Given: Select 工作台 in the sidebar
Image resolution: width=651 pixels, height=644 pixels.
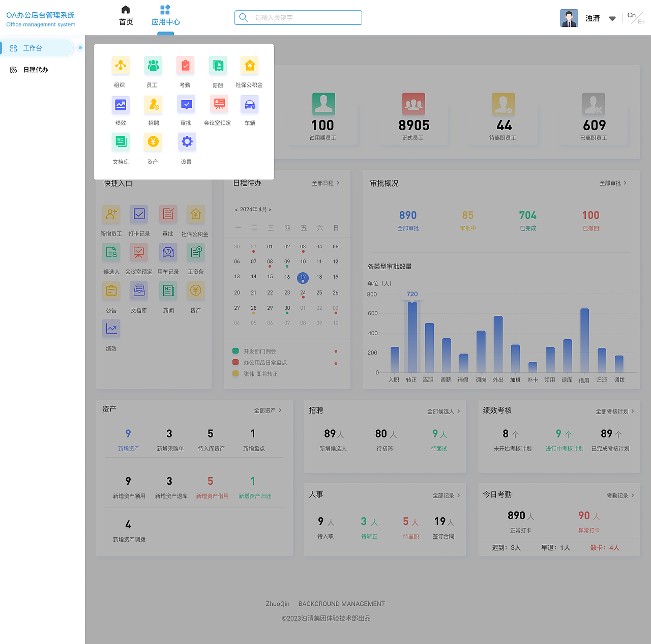Looking at the screenshot, I should (38, 48).
